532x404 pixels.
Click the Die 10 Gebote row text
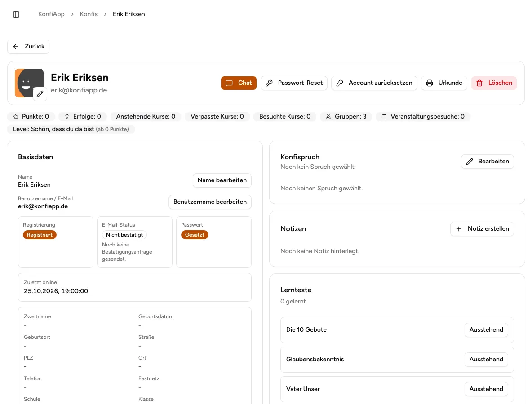306,330
